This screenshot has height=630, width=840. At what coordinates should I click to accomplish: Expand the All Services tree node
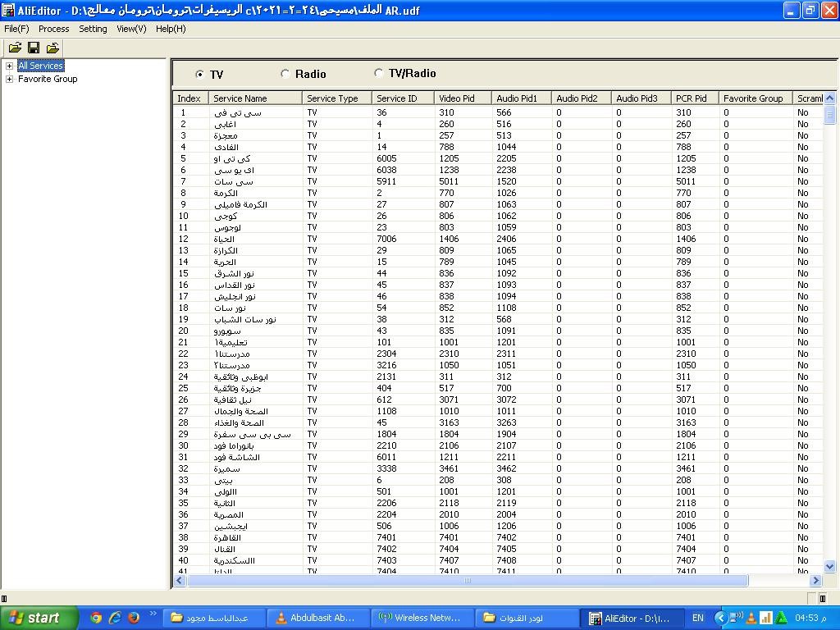pos(9,66)
